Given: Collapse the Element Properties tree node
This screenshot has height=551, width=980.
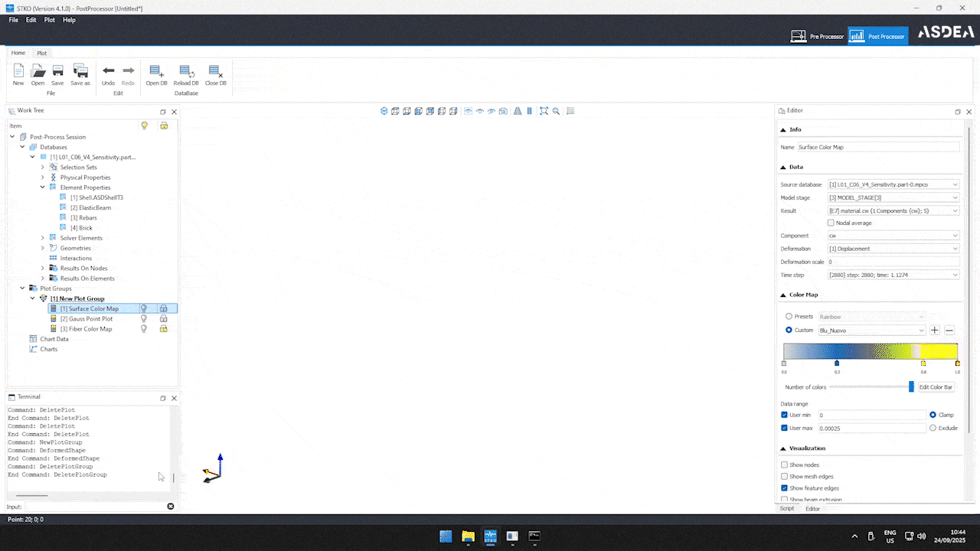Looking at the screenshot, I should pyautogui.click(x=43, y=187).
